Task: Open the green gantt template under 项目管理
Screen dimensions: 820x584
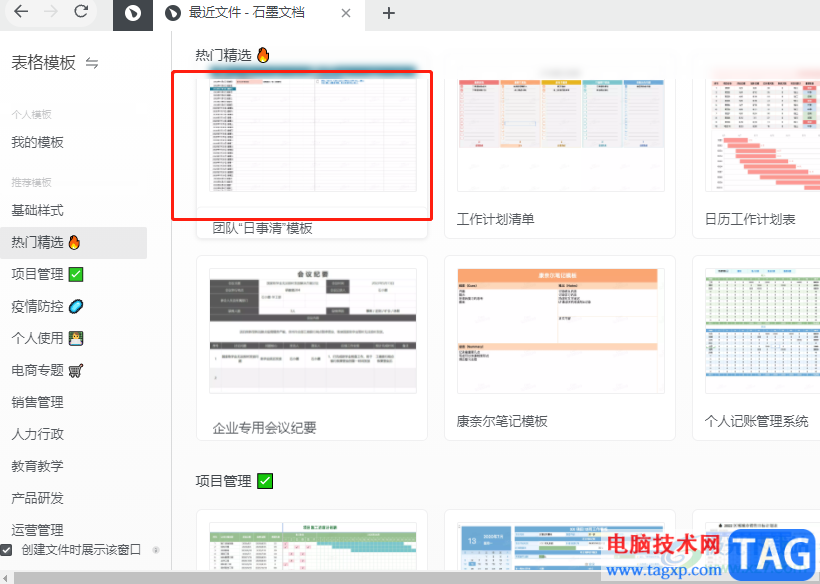Action: point(313,545)
